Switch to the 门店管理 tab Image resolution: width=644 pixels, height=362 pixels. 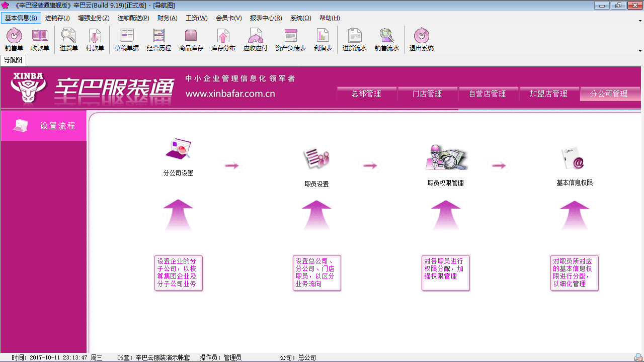[427, 94]
